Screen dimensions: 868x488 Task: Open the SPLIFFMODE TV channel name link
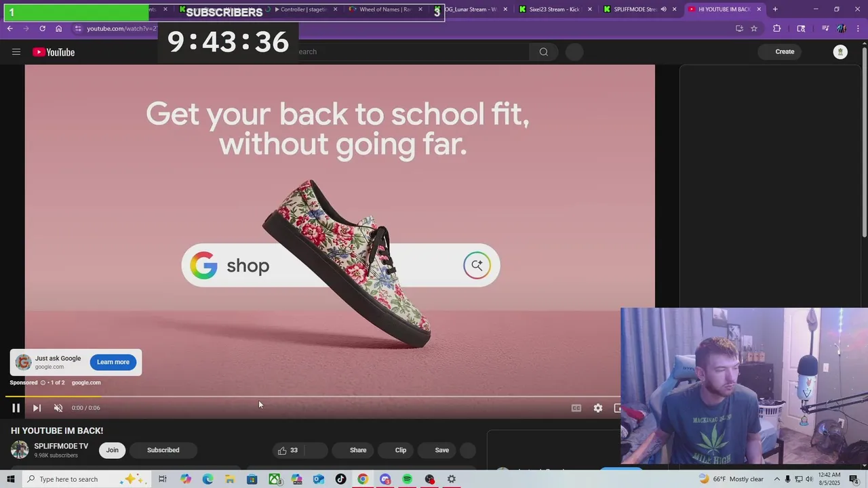[61, 446]
